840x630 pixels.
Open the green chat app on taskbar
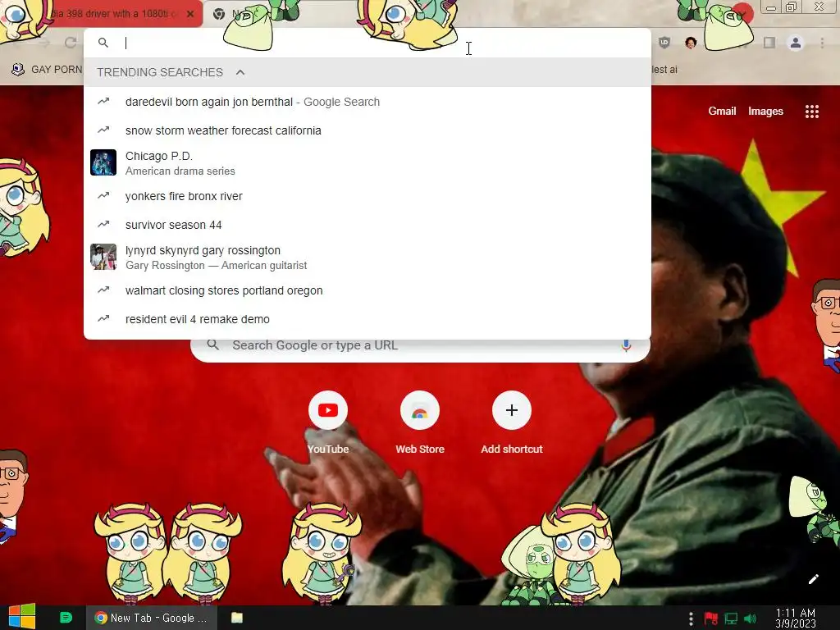click(66, 618)
